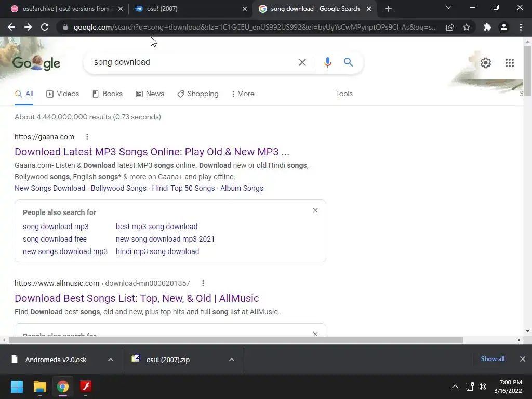Expand Andromeda v2.0.osk download options
The image size is (532, 399).
pos(111,360)
